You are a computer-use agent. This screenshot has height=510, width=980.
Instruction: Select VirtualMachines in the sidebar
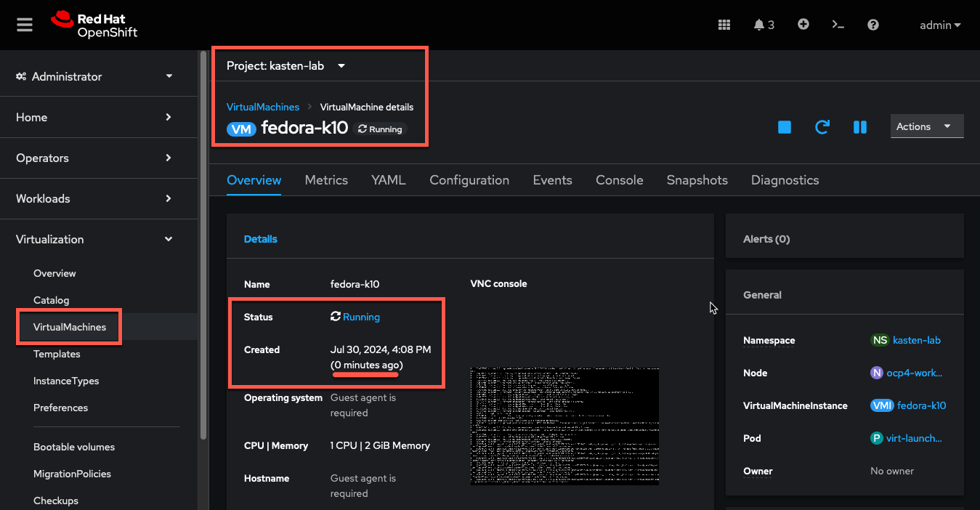point(70,327)
